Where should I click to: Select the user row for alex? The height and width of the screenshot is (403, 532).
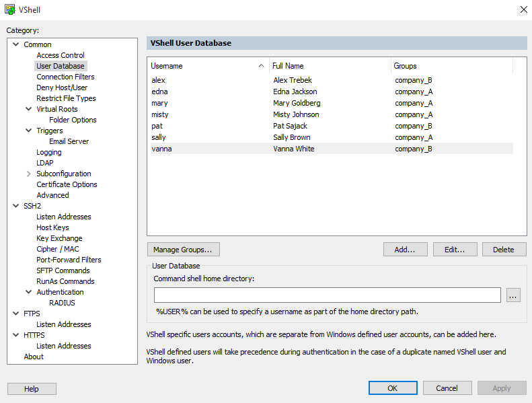point(159,80)
